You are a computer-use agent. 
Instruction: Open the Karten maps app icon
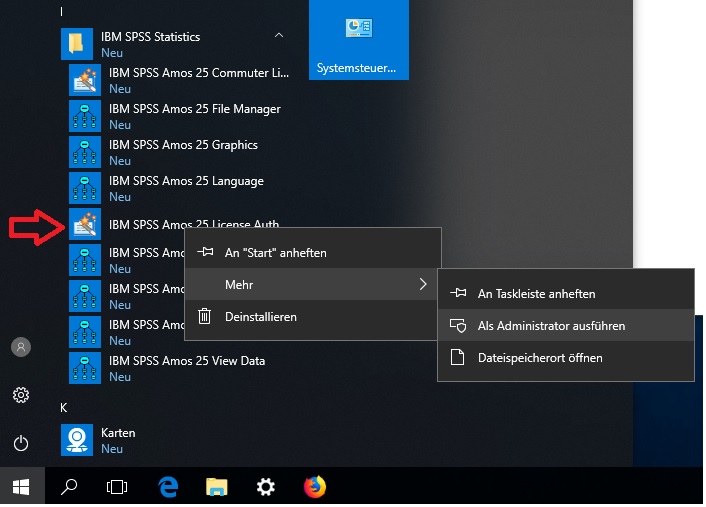coord(77,440)
